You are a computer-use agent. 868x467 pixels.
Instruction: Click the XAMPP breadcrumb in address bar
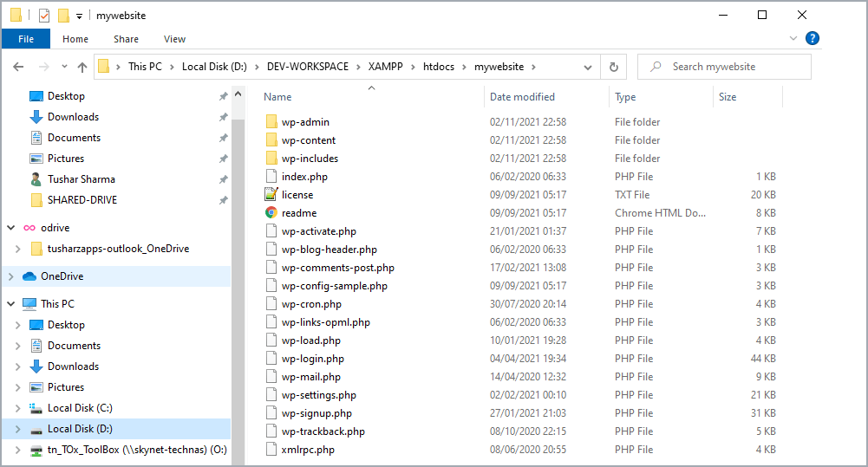388,67
